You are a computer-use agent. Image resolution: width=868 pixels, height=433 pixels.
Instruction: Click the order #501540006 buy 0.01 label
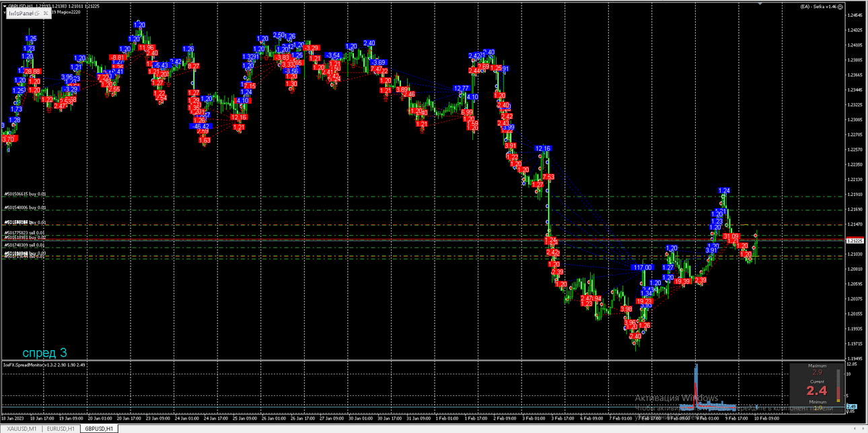[25, 207]
